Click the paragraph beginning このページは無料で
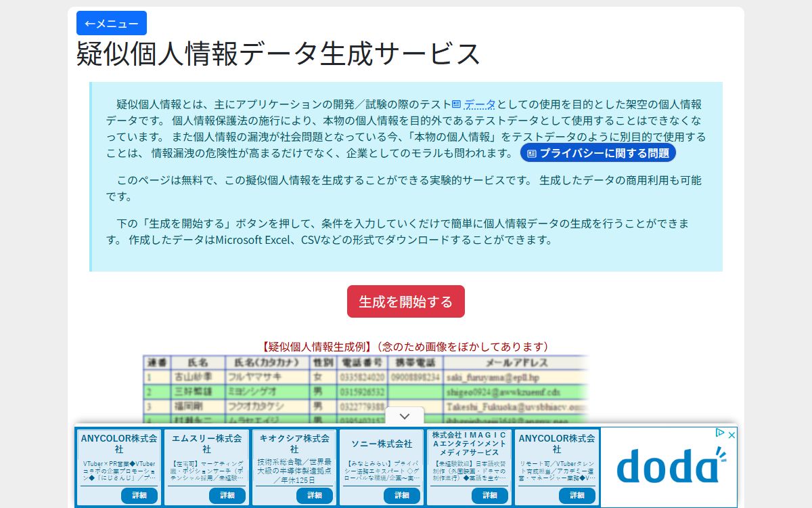The image size is (812, 508). click(x=404, y=188)
